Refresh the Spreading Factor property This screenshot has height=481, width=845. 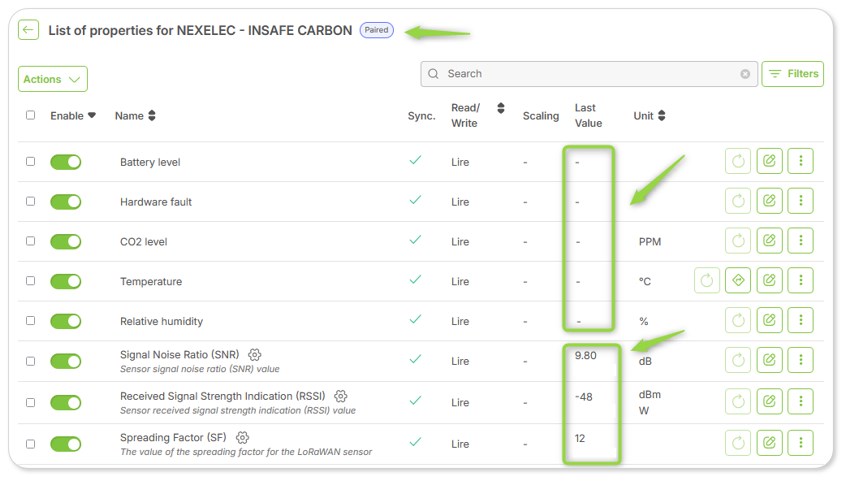tap(738, 443)
